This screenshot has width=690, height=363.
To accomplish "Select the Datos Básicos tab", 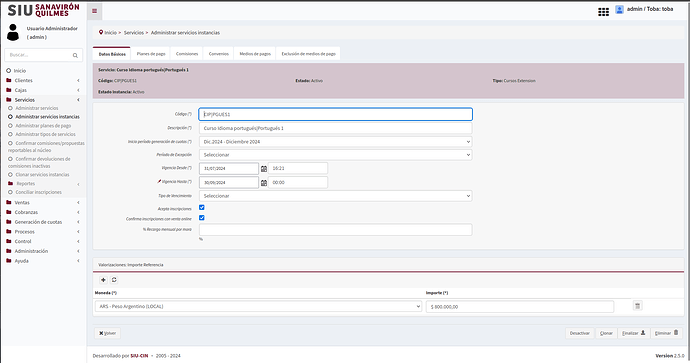I will pyautogui.click(x=112, y=54).
